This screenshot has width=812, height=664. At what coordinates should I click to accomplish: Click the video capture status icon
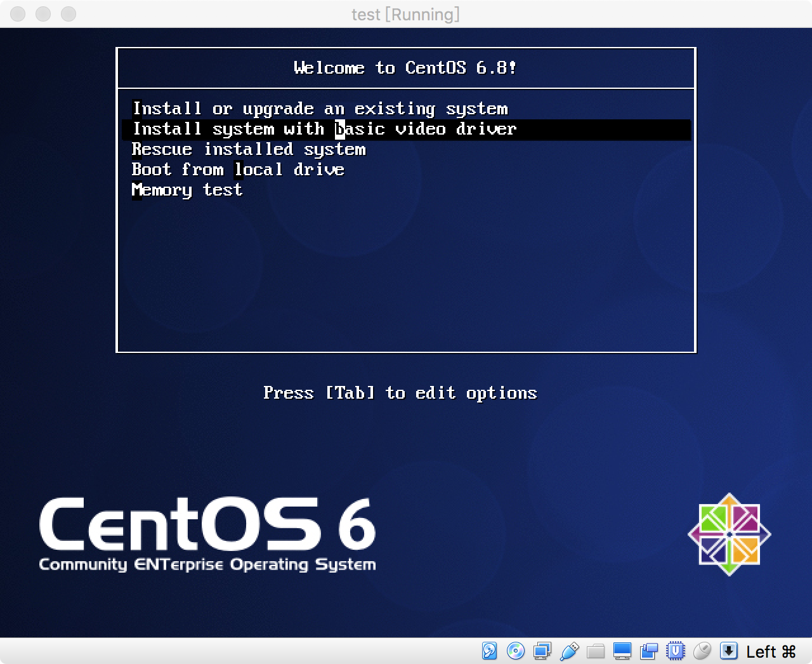tap(649, 651)
